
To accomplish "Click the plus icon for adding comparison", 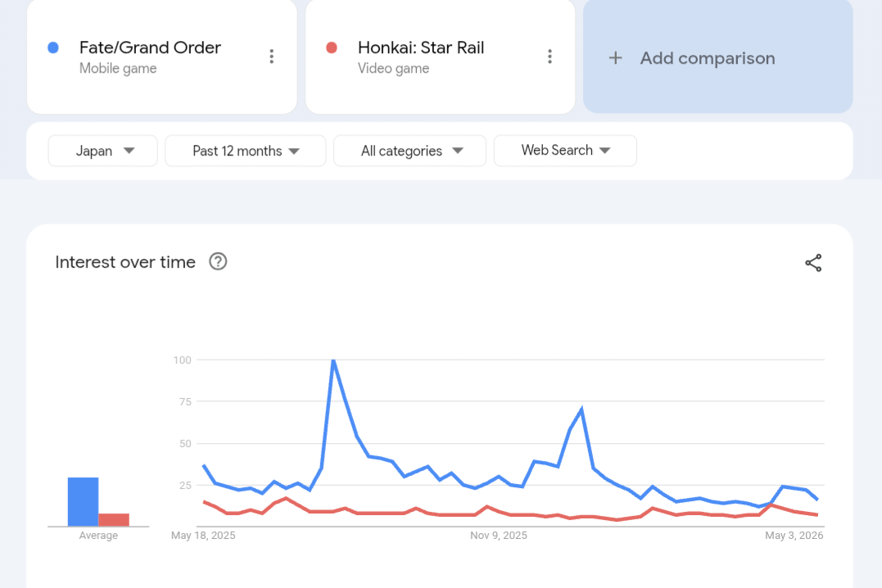I will click(x=615, y=58).
